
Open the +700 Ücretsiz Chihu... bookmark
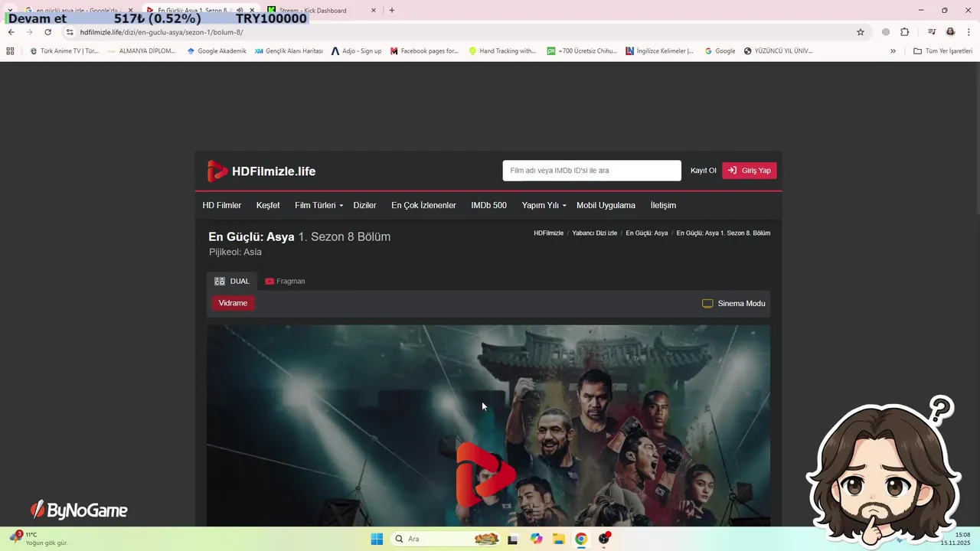pyautogui.click(x=582, y=51)
